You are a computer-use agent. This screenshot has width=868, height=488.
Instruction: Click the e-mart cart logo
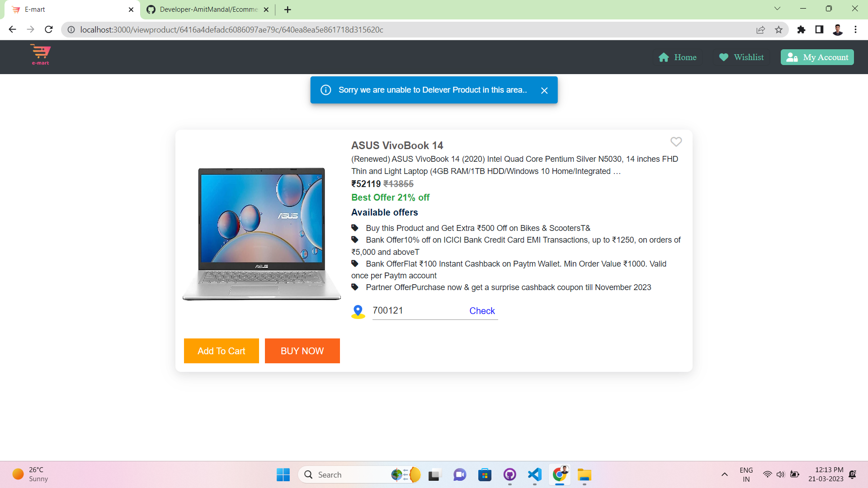tap(40, 55)
